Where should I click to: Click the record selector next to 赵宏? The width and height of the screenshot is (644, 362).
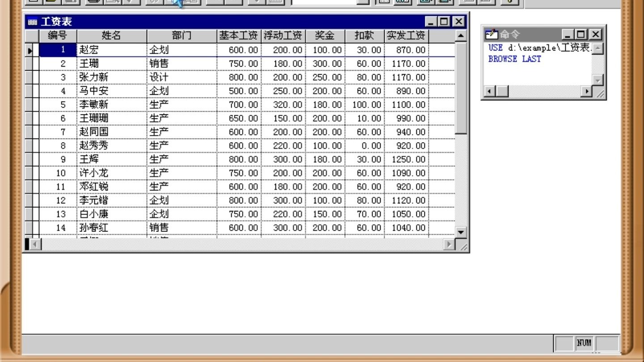pos(30,50)
